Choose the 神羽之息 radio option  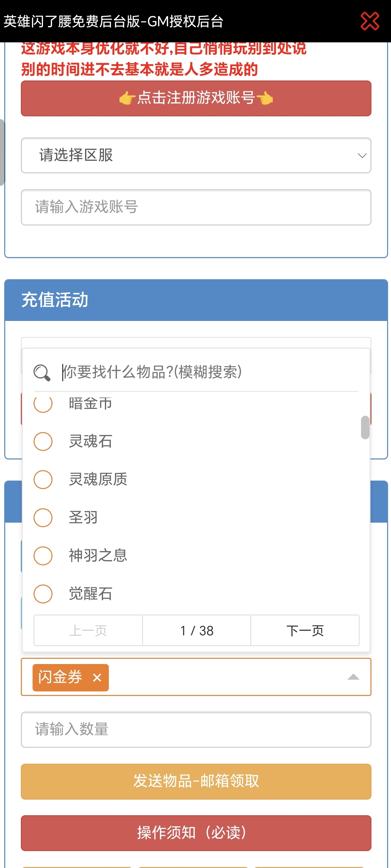43,555
